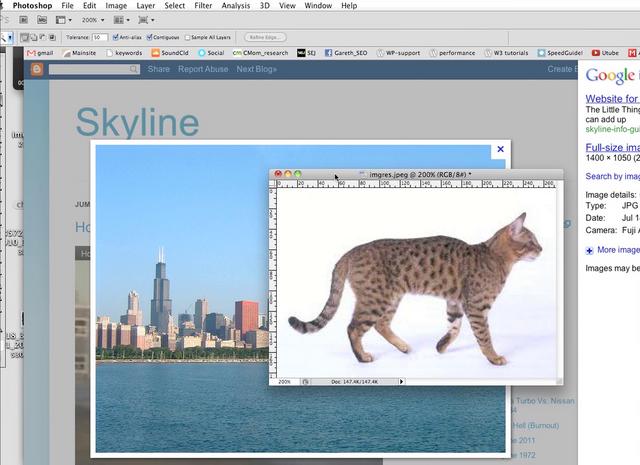The width and height of the screenshot is (640, 465).
Task: Expand More images plus icon
Action: click(589, 251)
